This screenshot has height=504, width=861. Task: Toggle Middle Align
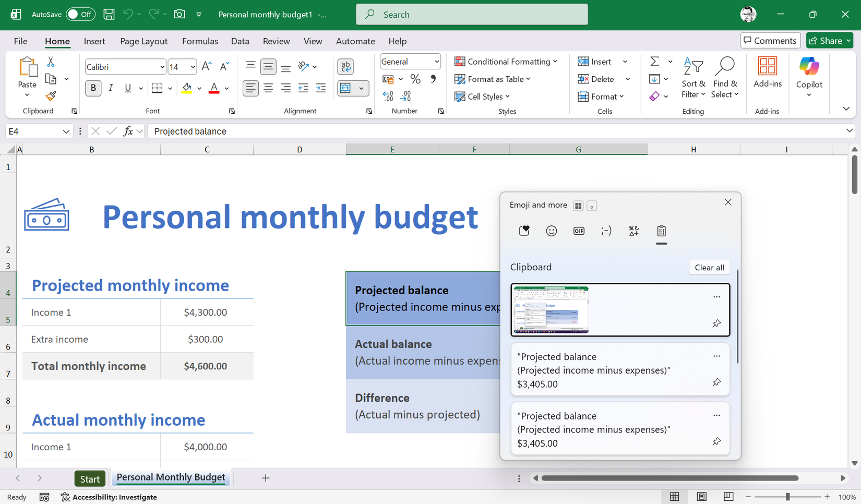[x=268, y=66]
